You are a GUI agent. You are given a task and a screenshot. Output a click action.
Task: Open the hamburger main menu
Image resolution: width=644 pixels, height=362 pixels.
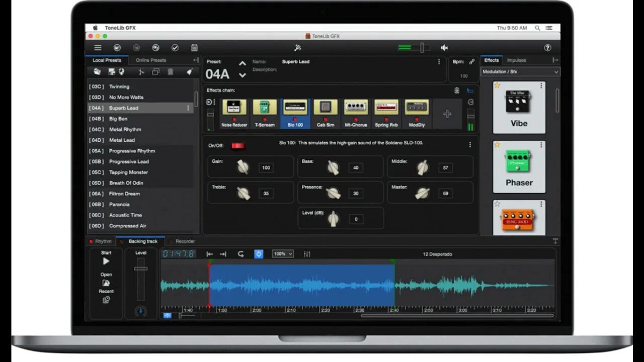pos(98,48)
